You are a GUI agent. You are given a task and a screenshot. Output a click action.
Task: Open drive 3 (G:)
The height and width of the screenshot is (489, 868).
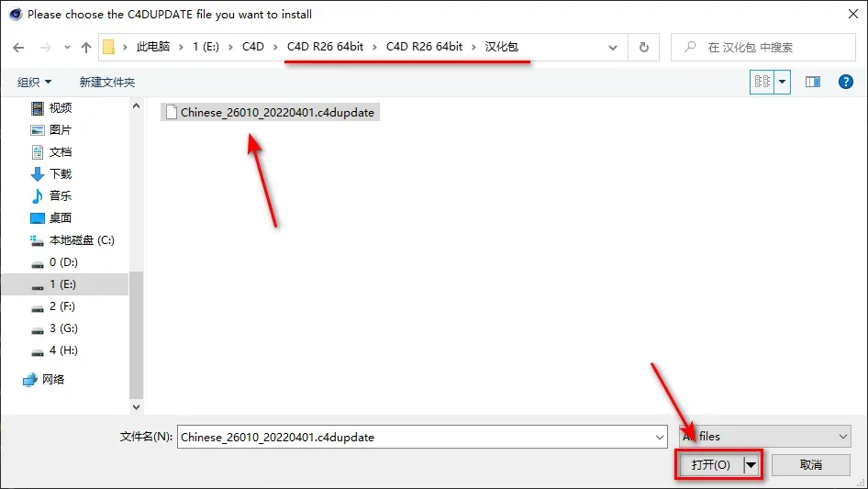coord(63,328)
